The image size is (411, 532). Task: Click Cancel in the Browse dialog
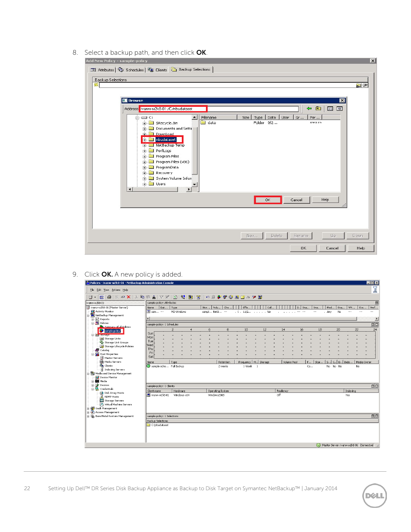pos(296,200)
